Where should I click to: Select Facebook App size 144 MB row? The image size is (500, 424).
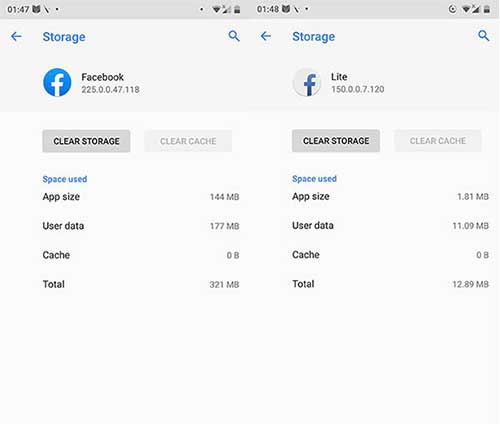click(x=141, y=197)
